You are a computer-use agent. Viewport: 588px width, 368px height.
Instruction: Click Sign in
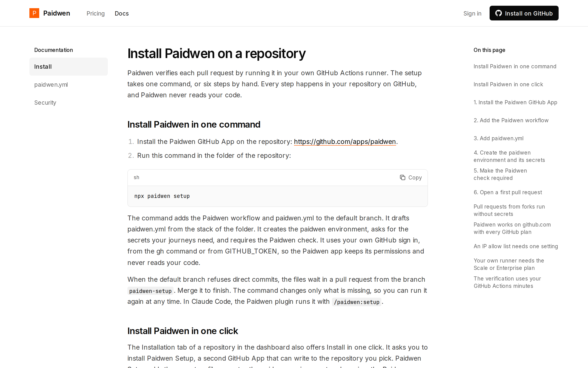coord(472,13)
